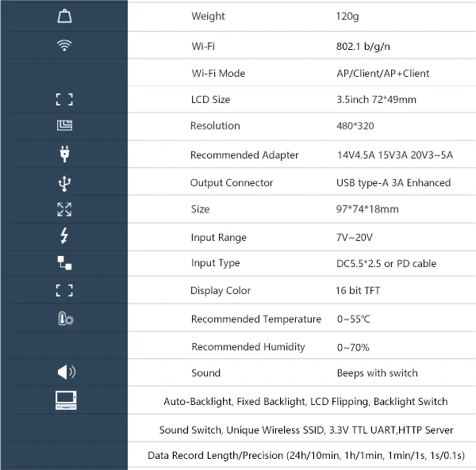
Task: Select the '3.5inch 72*49mm' value
Action: click(376, 99)
